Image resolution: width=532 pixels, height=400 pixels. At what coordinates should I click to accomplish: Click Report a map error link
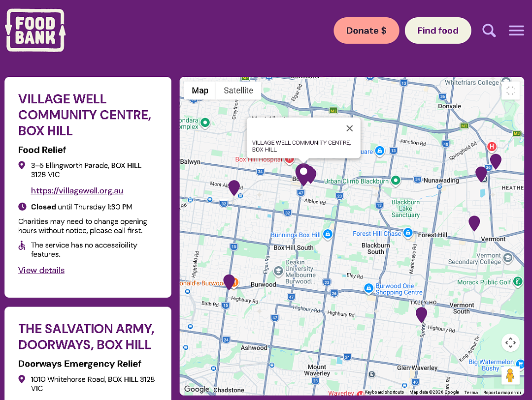pos(502,393)
